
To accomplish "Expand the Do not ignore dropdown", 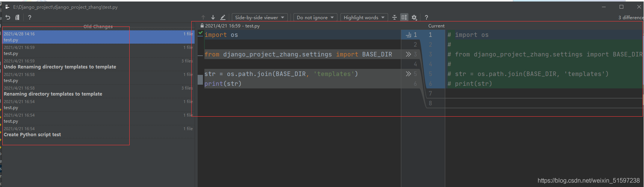I will pyautogui.click(x=315, y=17).
